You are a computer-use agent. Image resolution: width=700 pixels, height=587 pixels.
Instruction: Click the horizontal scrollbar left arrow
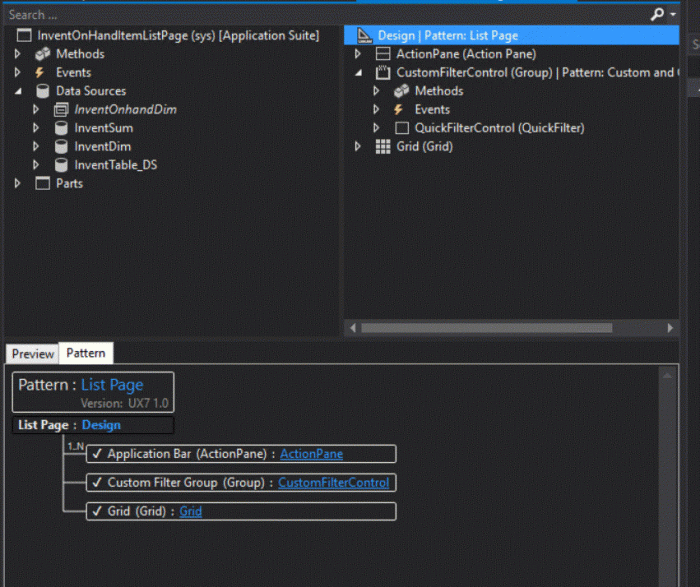point(353,328)
